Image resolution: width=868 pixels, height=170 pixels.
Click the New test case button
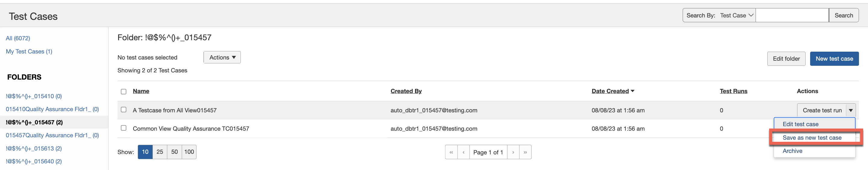834,59
